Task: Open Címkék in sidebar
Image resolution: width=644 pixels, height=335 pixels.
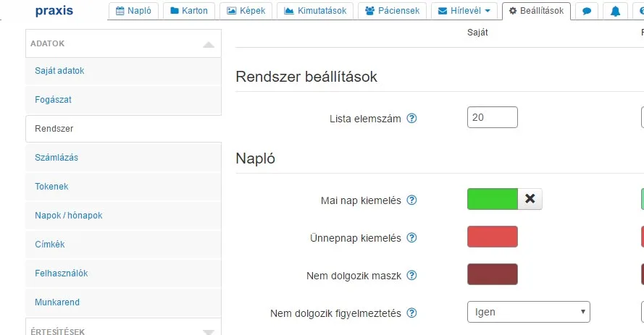Action: pyautogui.click(x=123, y=245)
